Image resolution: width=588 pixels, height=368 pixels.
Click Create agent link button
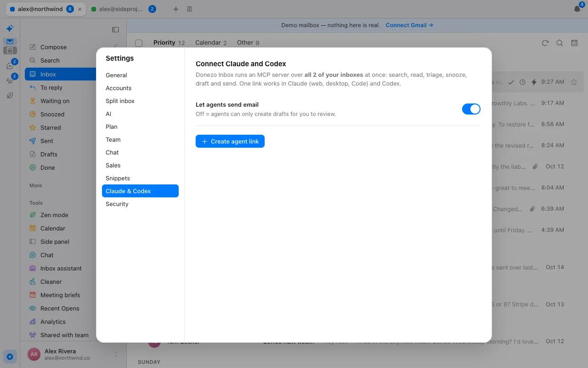pyautogui.click(x=230, y=141)
